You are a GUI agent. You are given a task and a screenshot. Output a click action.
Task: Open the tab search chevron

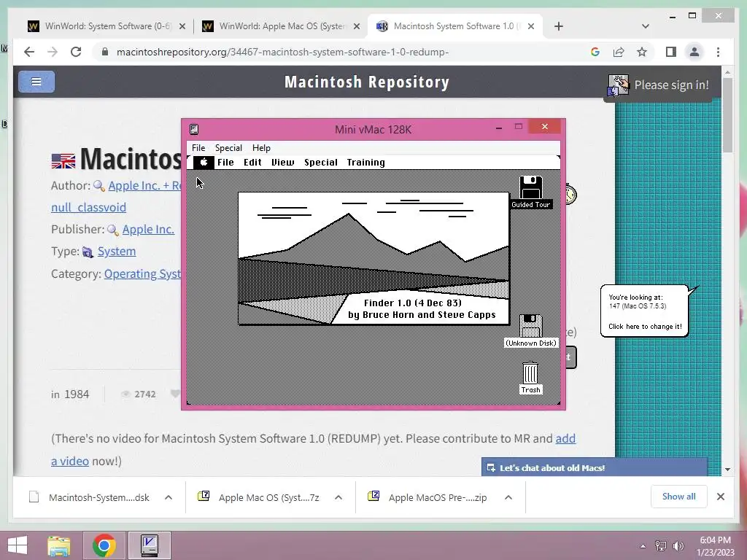pos(646,26)
